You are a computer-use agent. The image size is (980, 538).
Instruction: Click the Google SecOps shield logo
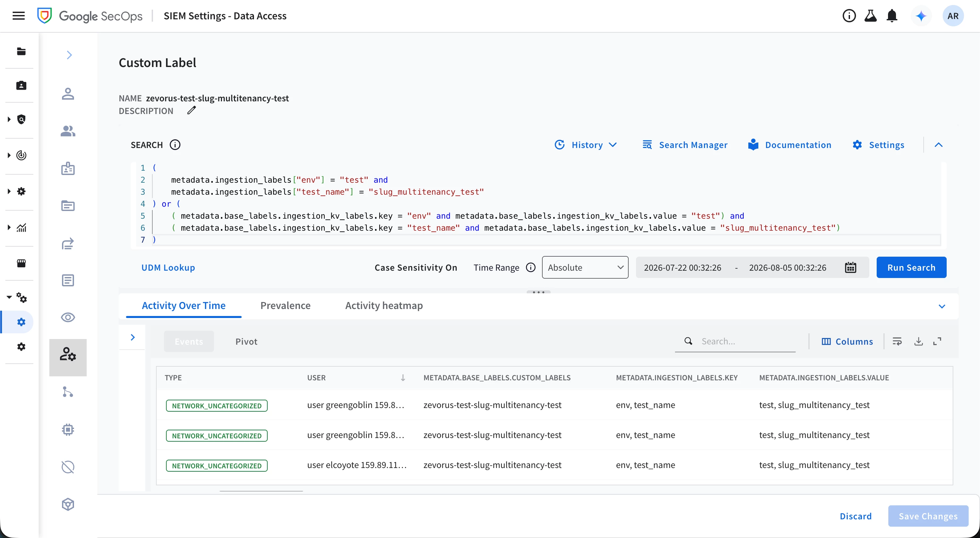[45, 16]
